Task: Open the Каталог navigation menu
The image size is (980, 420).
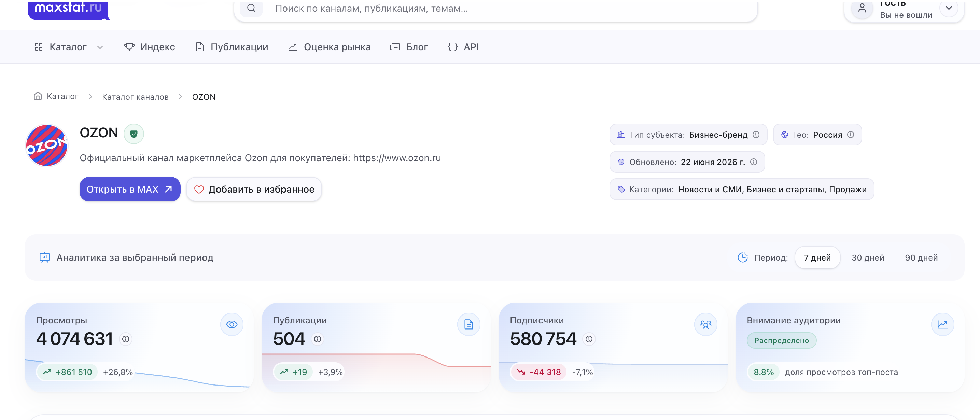Action: click(x=69, y=47)
